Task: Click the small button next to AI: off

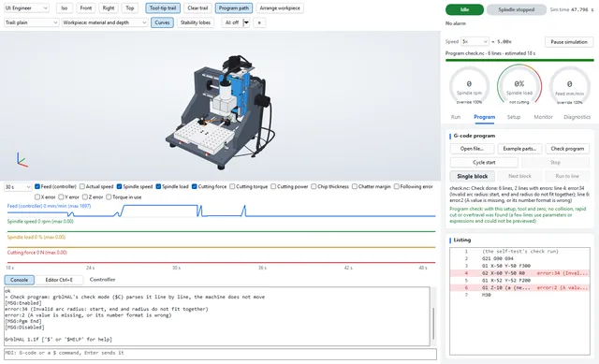Action: point(259,22)
